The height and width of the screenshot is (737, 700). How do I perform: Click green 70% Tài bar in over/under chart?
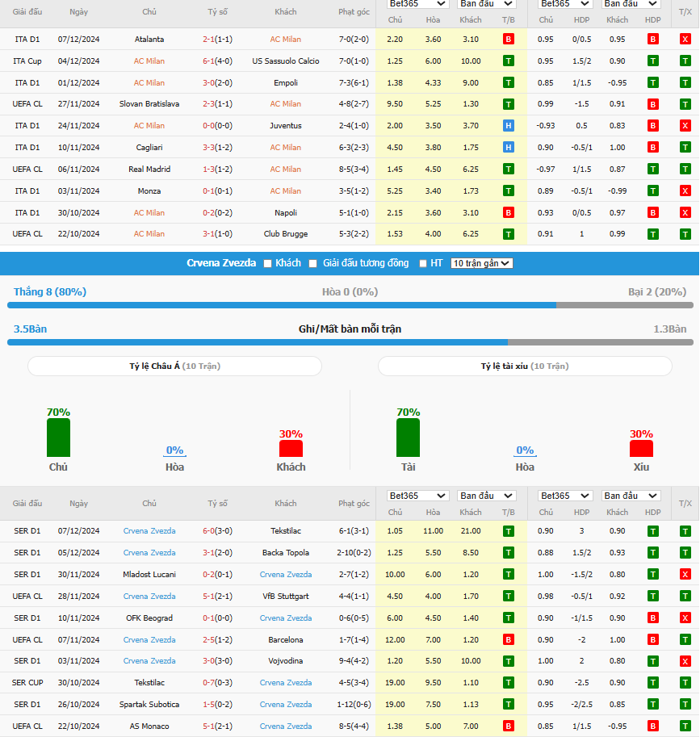408,438
